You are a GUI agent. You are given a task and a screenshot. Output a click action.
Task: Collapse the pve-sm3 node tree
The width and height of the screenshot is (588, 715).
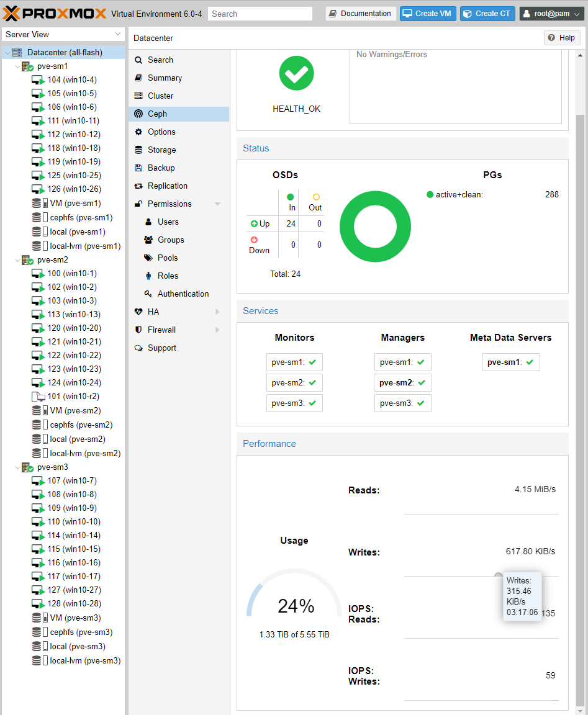[18, 467]
